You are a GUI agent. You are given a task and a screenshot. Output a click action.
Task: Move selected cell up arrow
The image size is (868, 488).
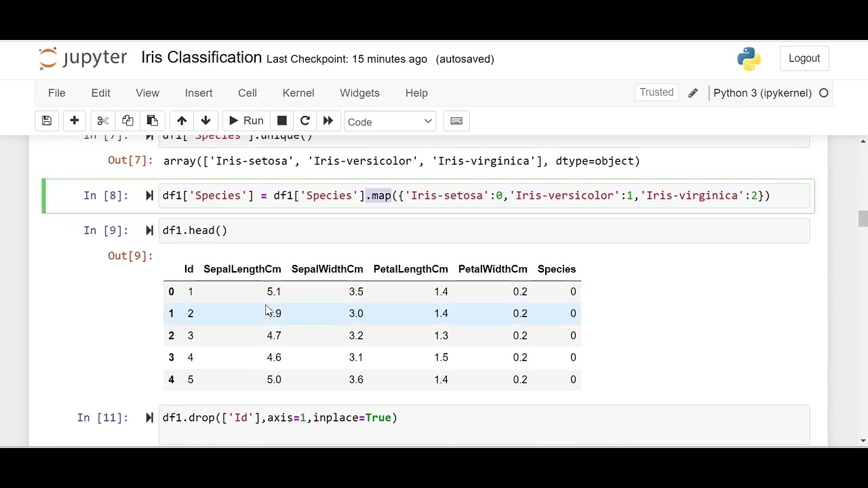coord(182,121)
